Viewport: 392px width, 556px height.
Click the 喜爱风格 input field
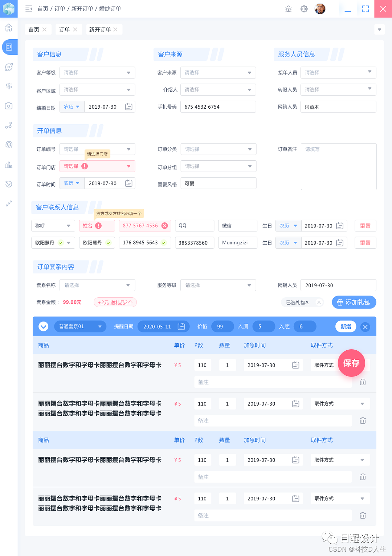[219, 183]
